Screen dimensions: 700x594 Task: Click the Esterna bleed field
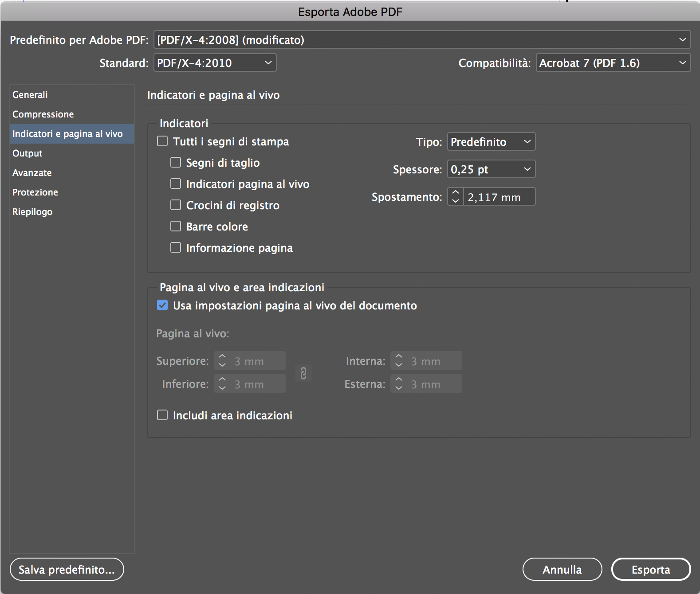pyautogui.click(x=434, y=384)
